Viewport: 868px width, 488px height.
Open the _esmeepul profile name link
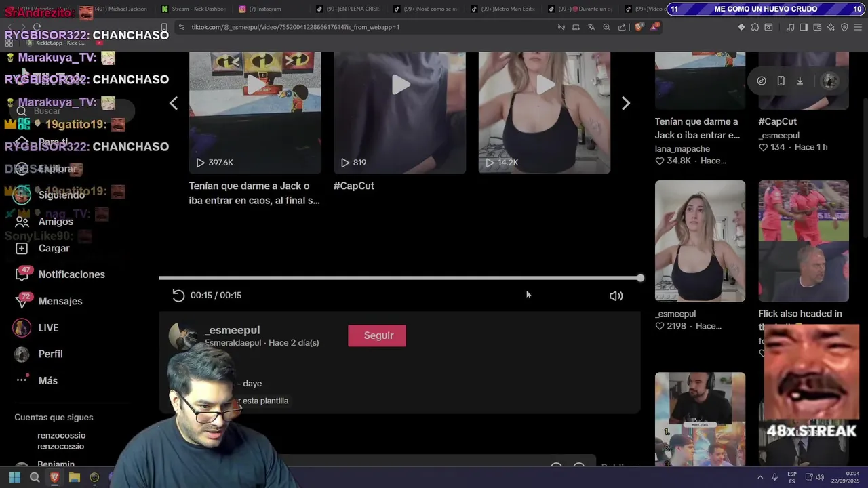point(233,330)
